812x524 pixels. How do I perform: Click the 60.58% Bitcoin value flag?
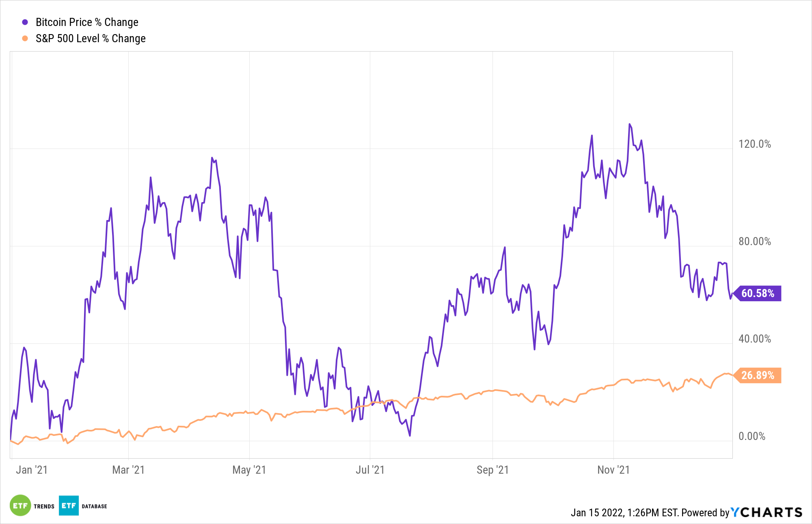(758, 293)
